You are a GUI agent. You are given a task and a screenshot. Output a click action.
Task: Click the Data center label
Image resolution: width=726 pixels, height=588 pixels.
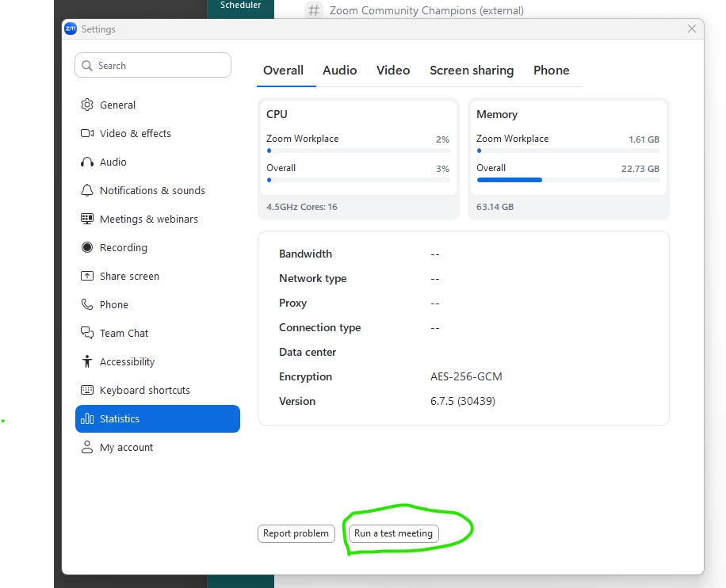(x=308, y=353)
